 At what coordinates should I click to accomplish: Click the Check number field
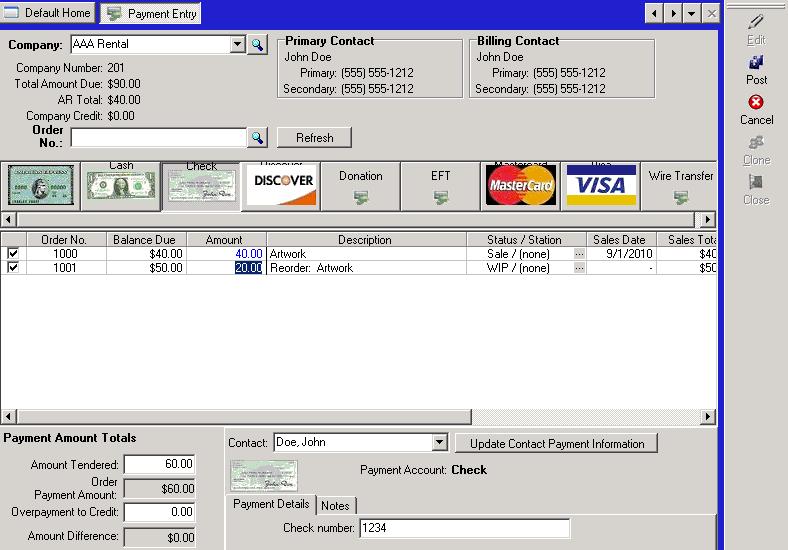click(465, 528)
